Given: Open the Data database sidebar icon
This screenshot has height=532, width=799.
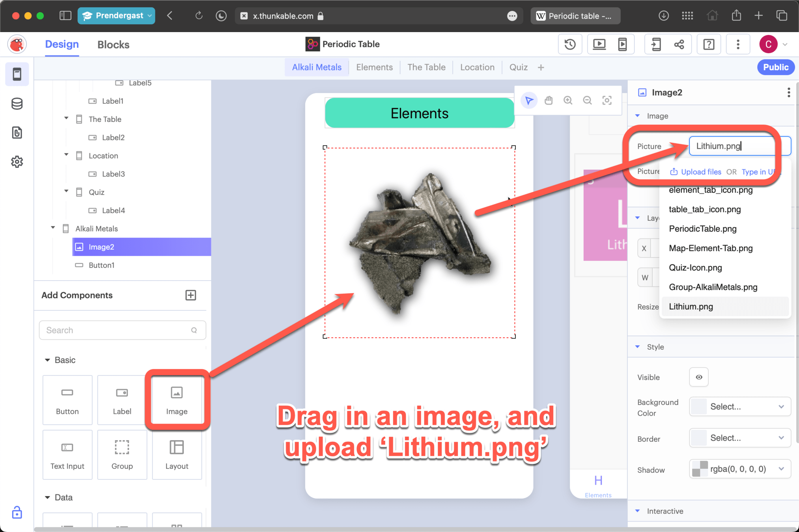Looking at the screenshot, I should [17, 104].
